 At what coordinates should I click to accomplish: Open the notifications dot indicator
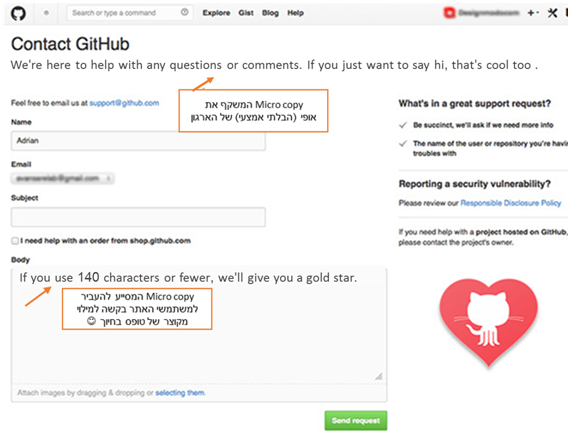(x=46, y=13)
